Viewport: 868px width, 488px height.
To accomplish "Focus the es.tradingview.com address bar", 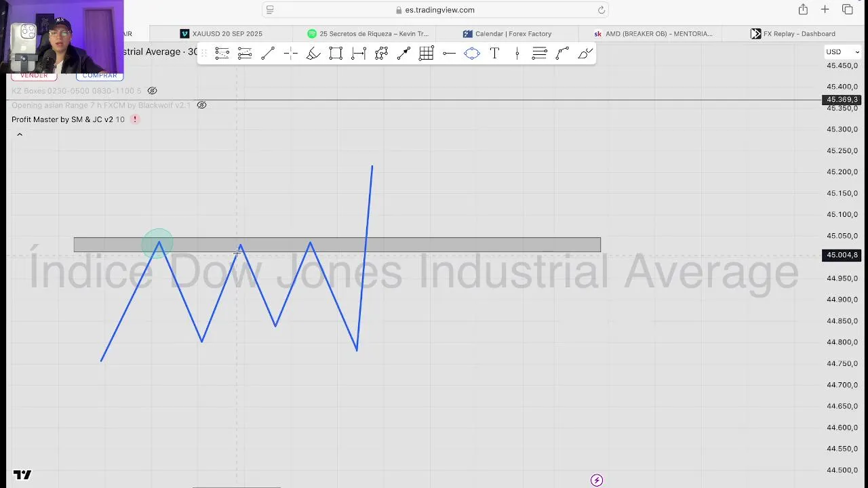I will [435, 9].
